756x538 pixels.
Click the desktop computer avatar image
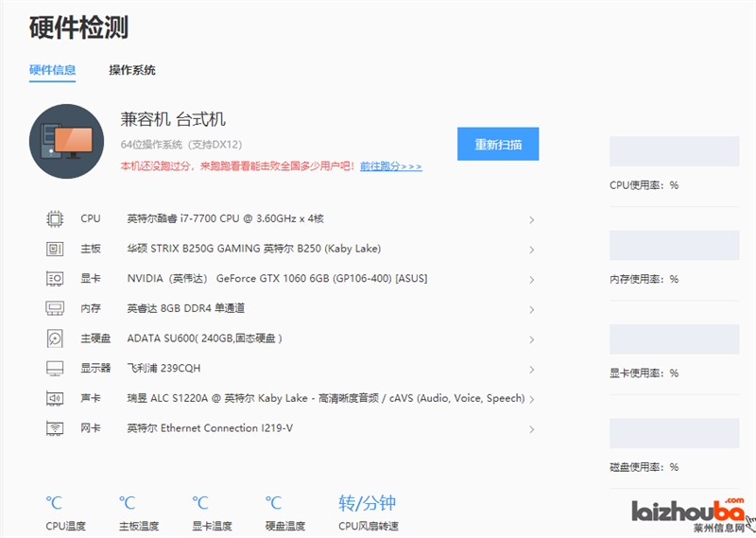(x=66, y=142)
